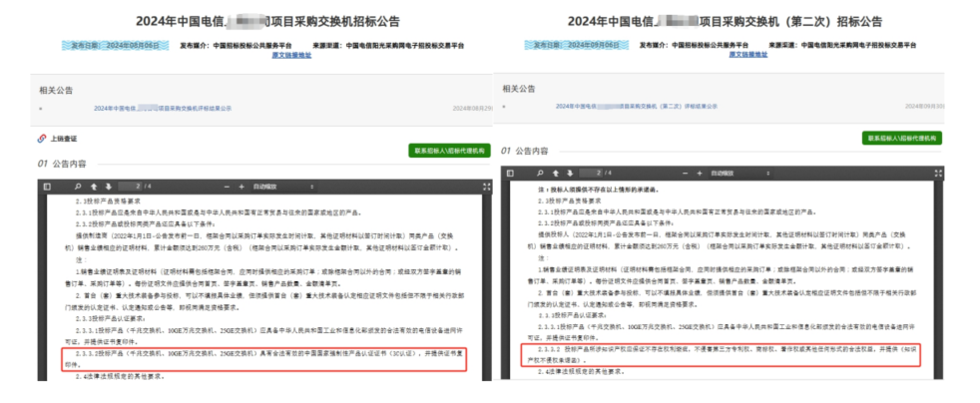The height and width of the screenshot is (403, 980).
Task: Zoom in on the left PDF viewer
Action: pos(242,187)
